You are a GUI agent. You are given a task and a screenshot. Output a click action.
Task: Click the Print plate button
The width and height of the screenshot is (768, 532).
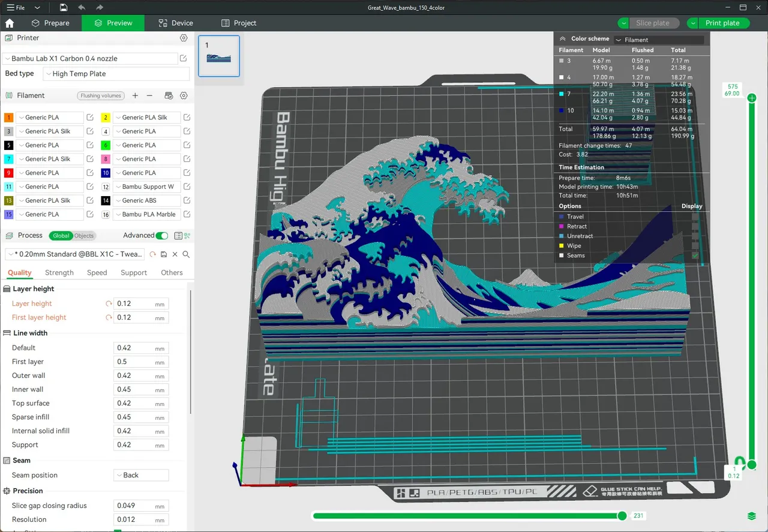point(723,23)
